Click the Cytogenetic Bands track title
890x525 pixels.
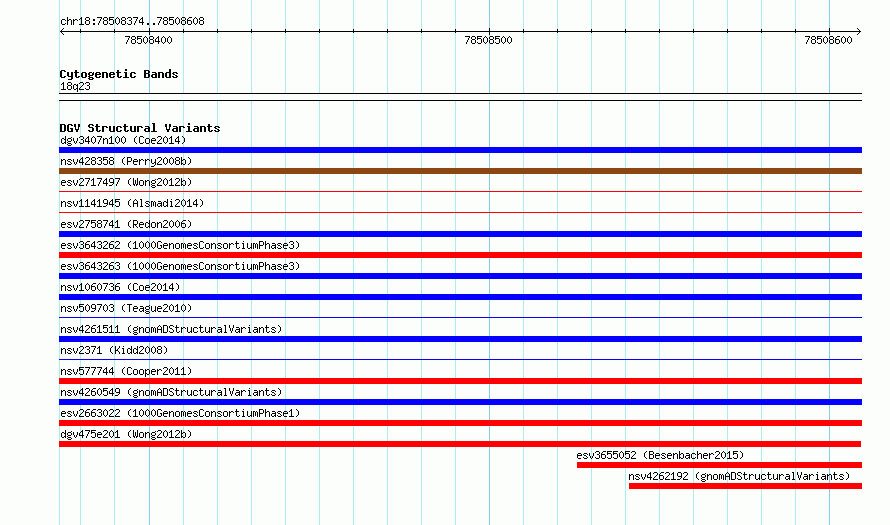coord(119,74)
